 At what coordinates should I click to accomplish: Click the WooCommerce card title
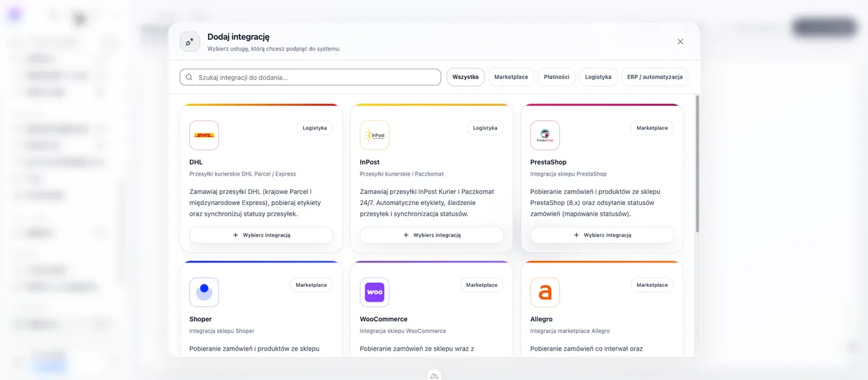point(384,319)
